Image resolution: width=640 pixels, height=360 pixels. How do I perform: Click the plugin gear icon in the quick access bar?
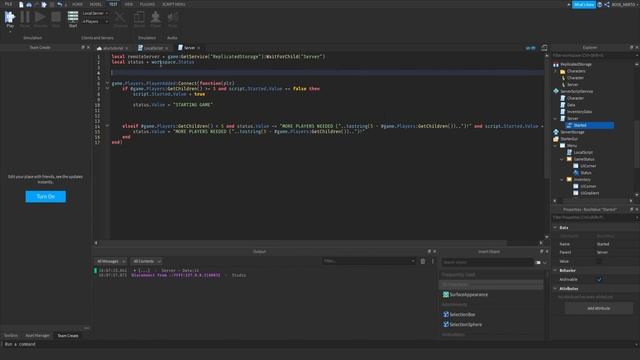coord(44,4)
